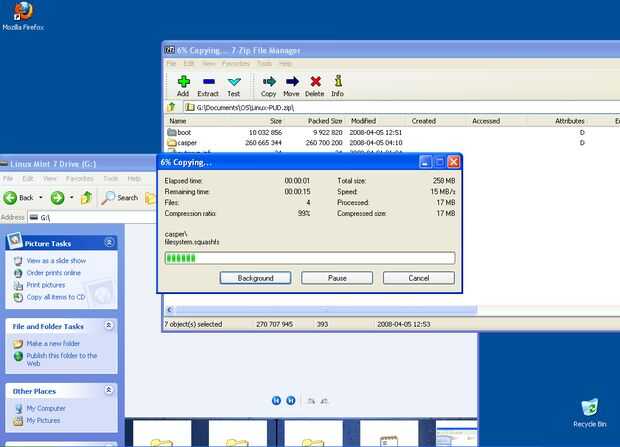This screenshot has width=620, height=447.
Task: Open the Recycle Bin on desktop
Action: tap(590, 413)
